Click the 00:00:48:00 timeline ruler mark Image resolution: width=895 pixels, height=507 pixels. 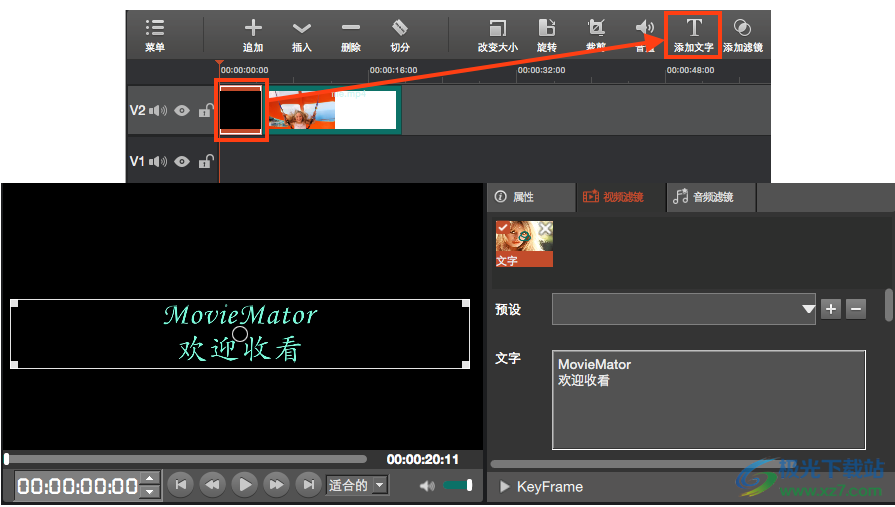click(x=690, y=70)
